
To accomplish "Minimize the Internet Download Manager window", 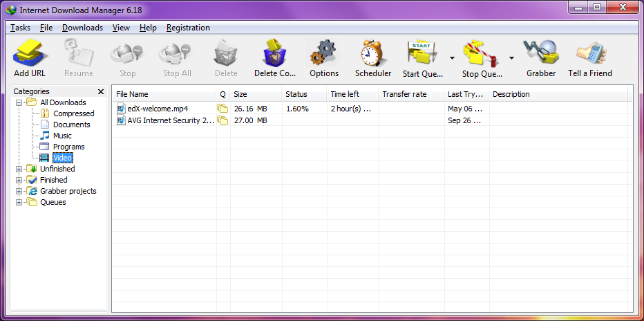I will coord(577,7).
